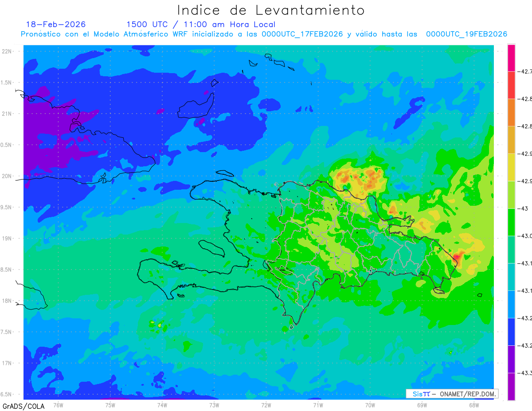Click the '74W' longitude label
Image resolution: width=532 pixels, height=411 pixels.
pyautogui.click(x=162, y=405)
